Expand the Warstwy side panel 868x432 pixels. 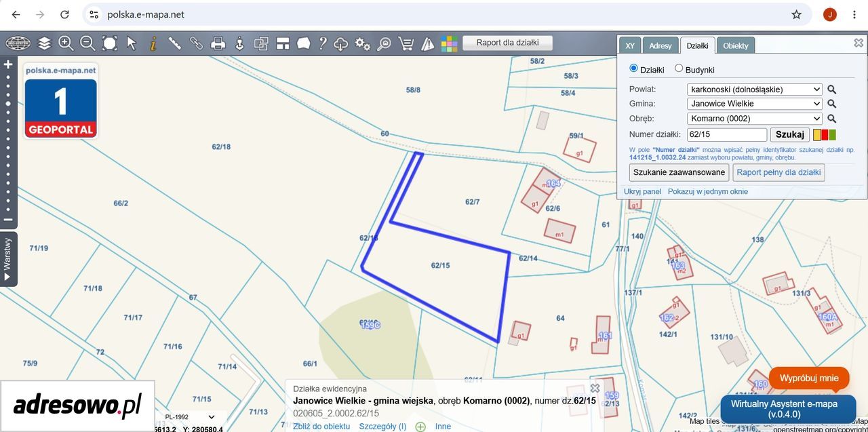[8, 259]
